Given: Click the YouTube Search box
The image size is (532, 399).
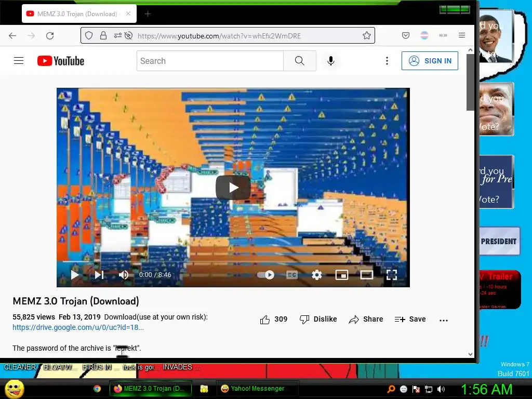Looking at the screenshot, I should (210, 61).
